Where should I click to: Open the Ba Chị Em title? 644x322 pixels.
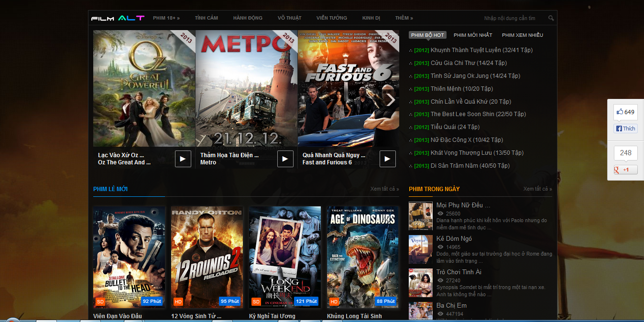tap(451, 305)
